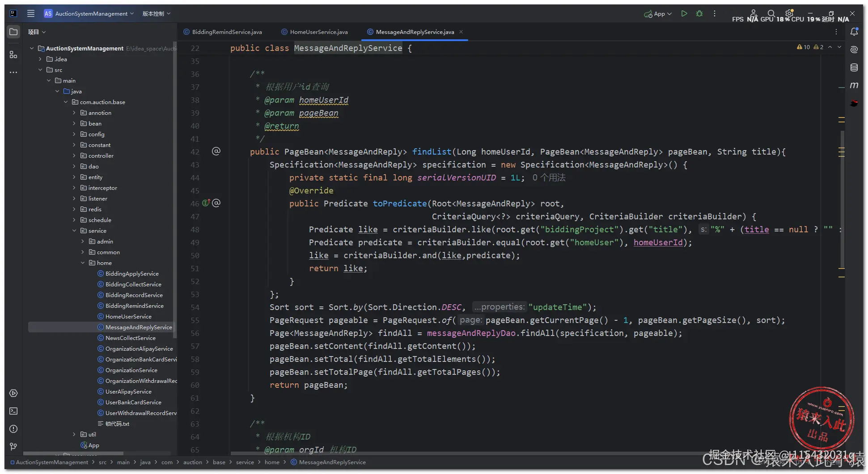Image resolution: width=868 pixels, height=474 pixels.
Task: Open the App run configuration dropdown
Action: [x=658, y=14]
